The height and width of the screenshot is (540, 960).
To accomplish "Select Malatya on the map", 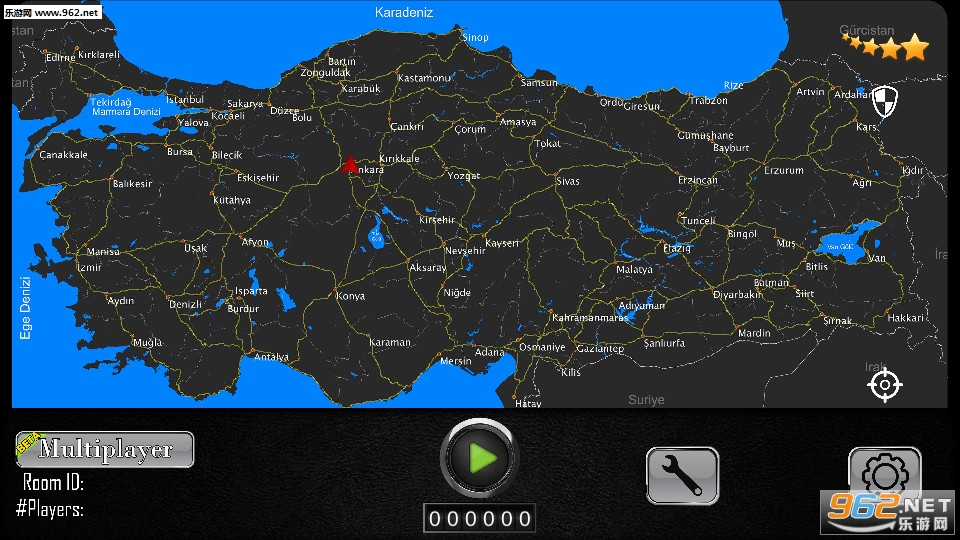I will click(634, 269).
